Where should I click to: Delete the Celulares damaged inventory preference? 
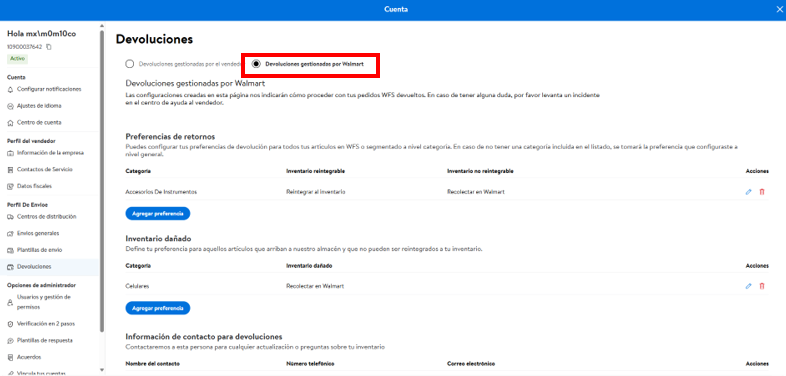click(762, 286)
